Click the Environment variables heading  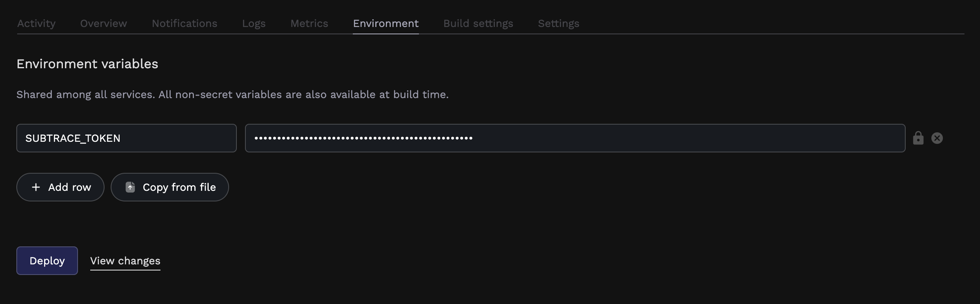tap(87, 64)
